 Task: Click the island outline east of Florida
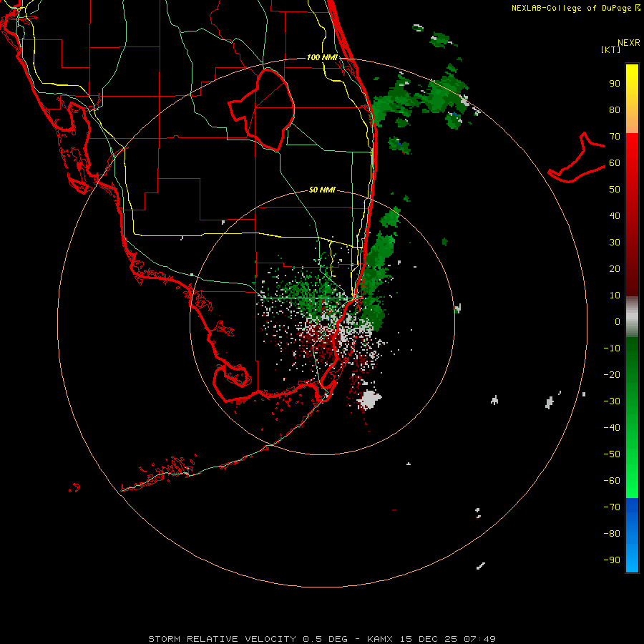577,159
